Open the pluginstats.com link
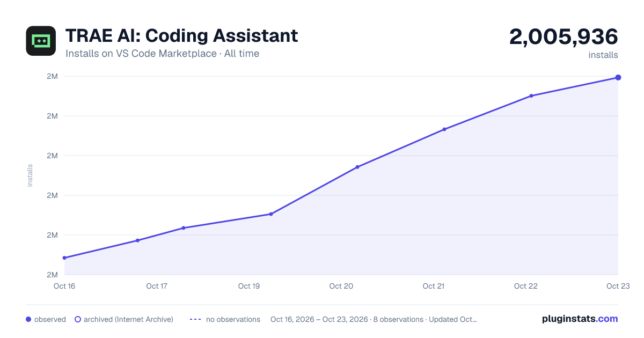The height and width of the screenshot is (338, 644). pyautogui.click(x=580, y=319)
